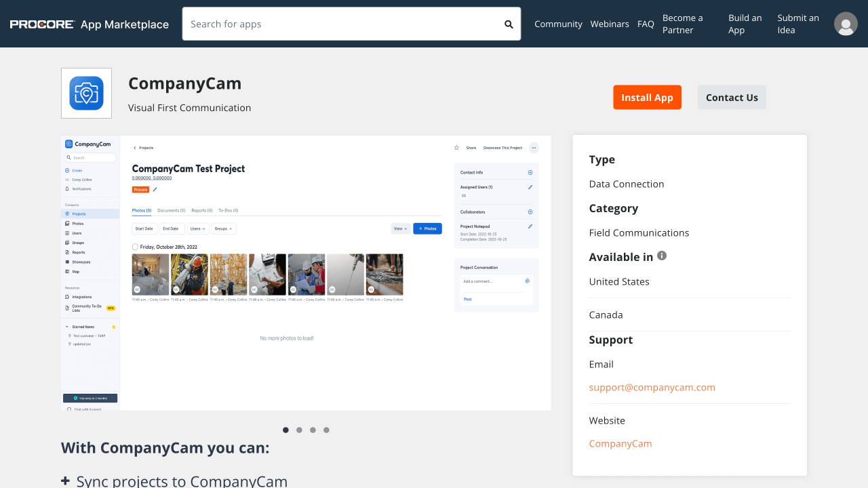The height and width of the screenshot is (488, 868).
Task: Click the With CompanyCam you can heading
Action: coord(165,448)
